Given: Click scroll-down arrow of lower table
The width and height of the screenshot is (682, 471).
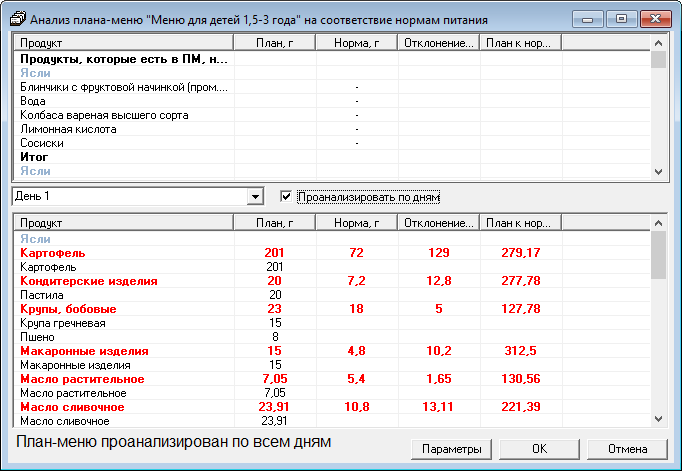Looking at the screenshot, I should click(658, 418).
